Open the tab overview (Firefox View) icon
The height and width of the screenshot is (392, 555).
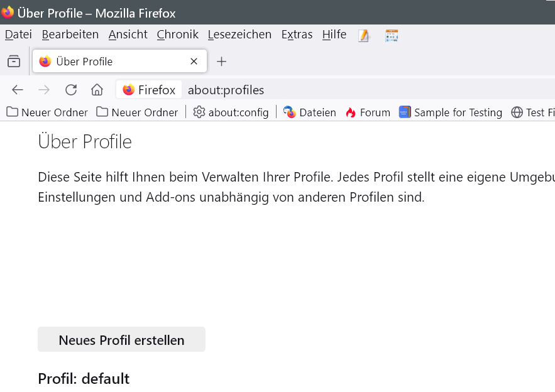pyautogui.click(x=13, y=61)
